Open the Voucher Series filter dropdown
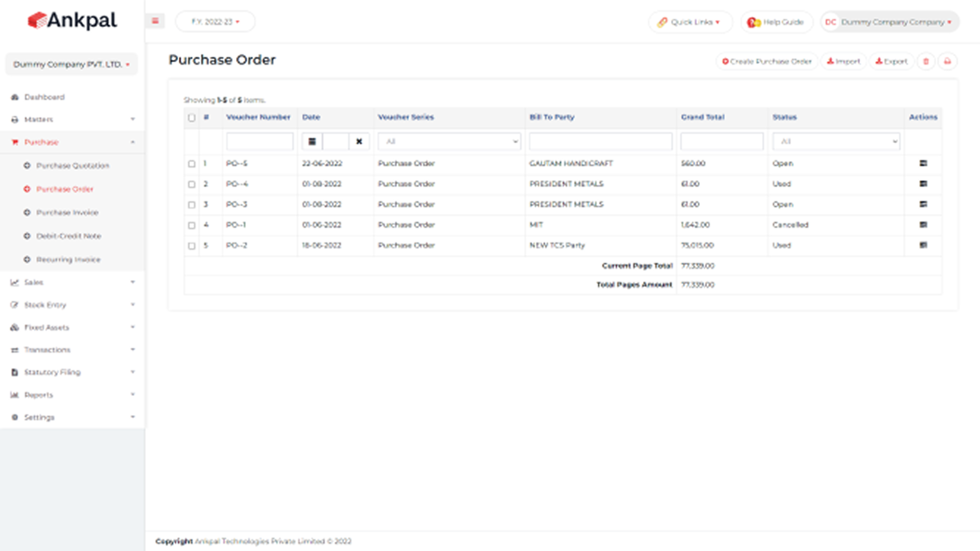Screen dimensions: 980x551 449,142
